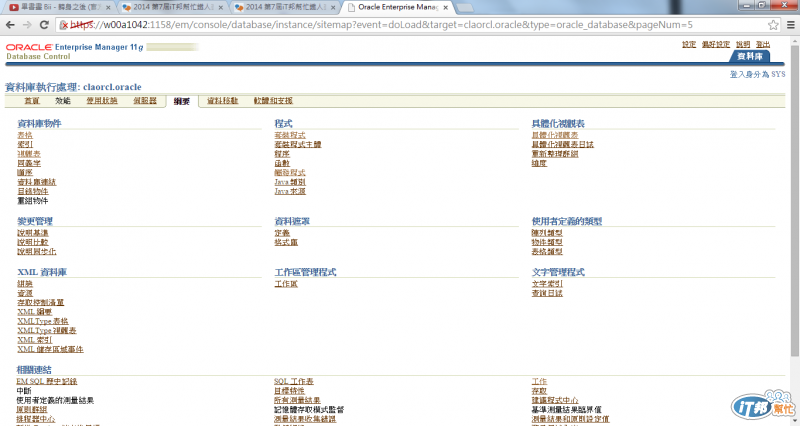Open the 伺服器 server tab
800x426 pixels.
[145, 101]
